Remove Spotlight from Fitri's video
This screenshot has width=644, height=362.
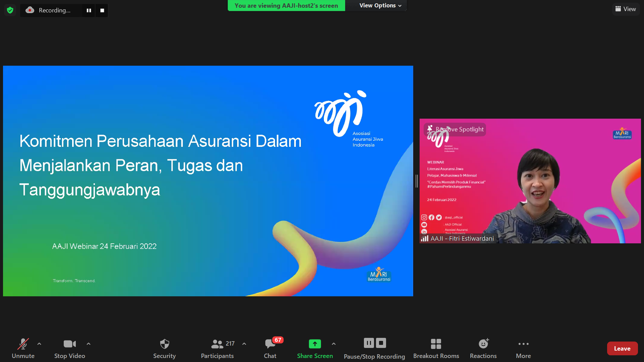[x=455, y=129]
